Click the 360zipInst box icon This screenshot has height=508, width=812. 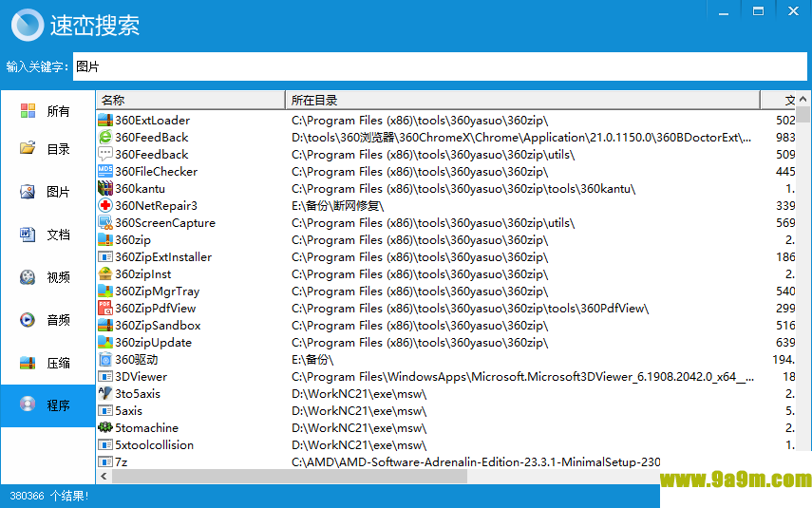105,273
